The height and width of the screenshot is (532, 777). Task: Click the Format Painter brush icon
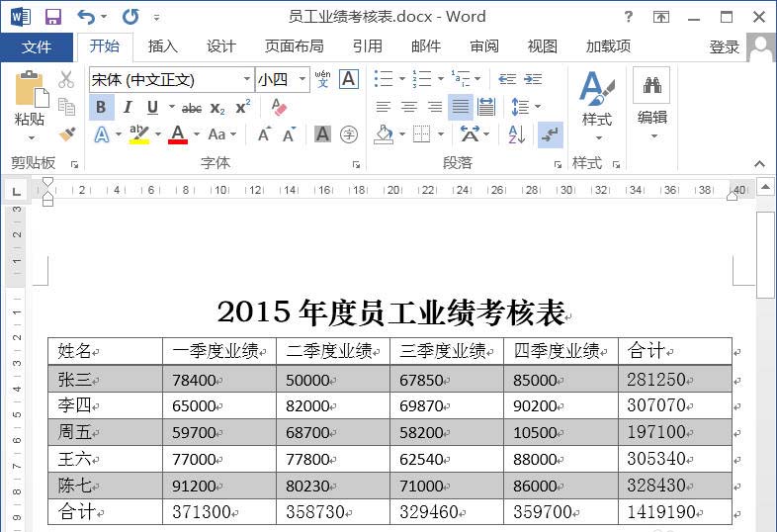pyautogui.click(x=66, y=133)
